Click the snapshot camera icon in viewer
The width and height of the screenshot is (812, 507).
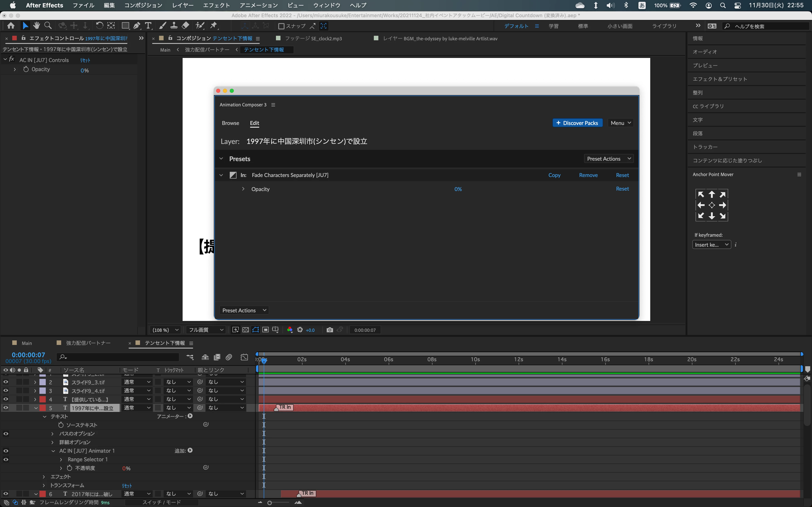tap(329, 330)
